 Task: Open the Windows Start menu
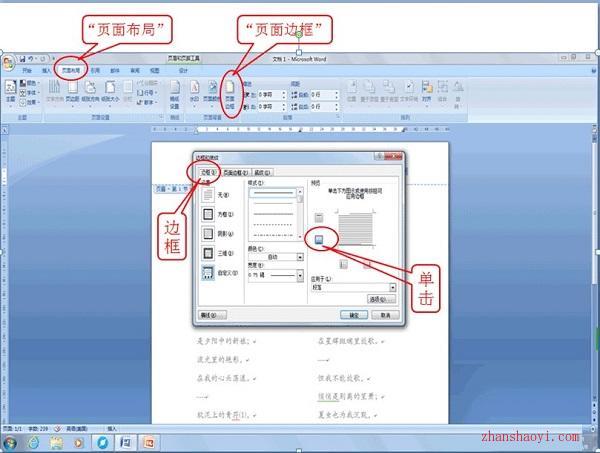point(10,443)
